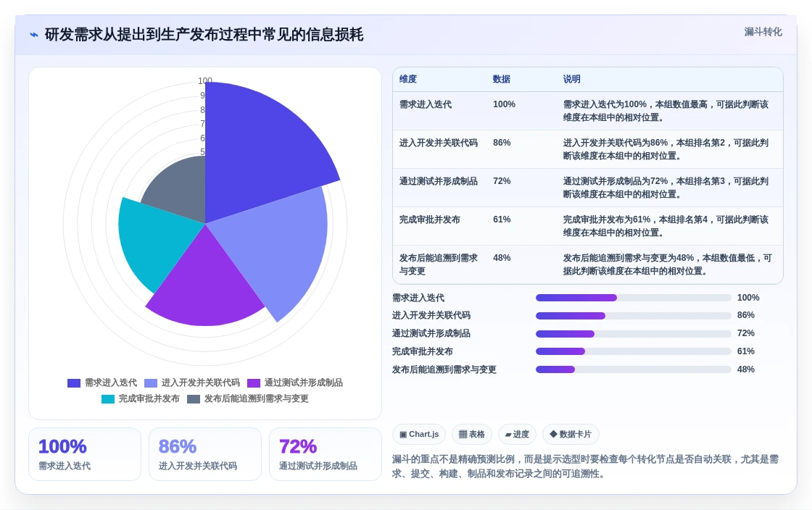Image resolution: width=812 pixels, height=510 pixels.
Task: Toggle the 发布后能追溯到需求与变更 legend swatch
Action: (x=193, y=398)
